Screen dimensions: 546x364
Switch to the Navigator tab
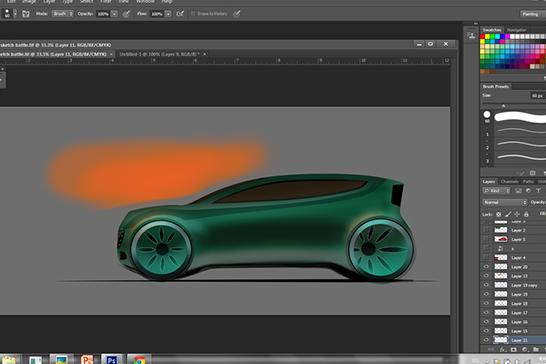516,30
